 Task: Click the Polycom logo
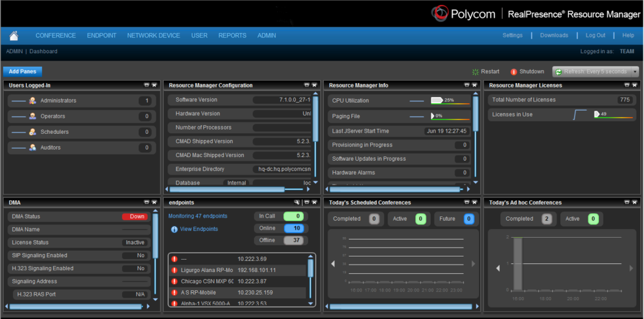[x=463, y=14]
